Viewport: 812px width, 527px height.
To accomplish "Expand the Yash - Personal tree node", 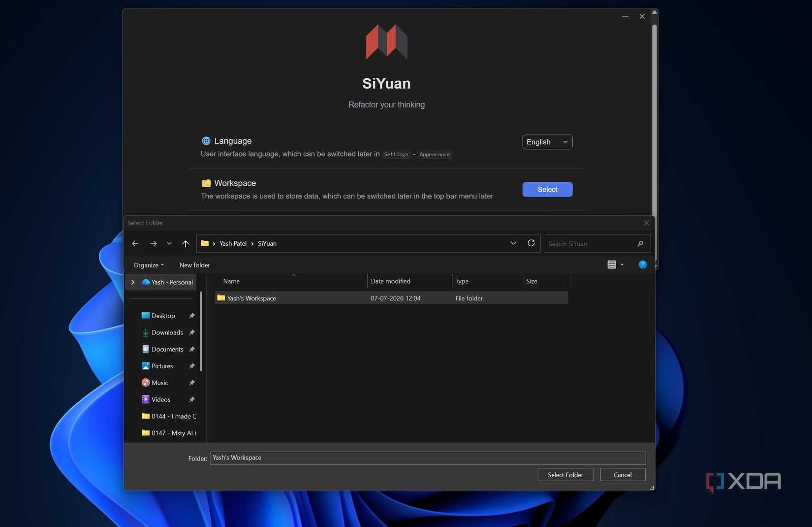I will tap(133, 282).
